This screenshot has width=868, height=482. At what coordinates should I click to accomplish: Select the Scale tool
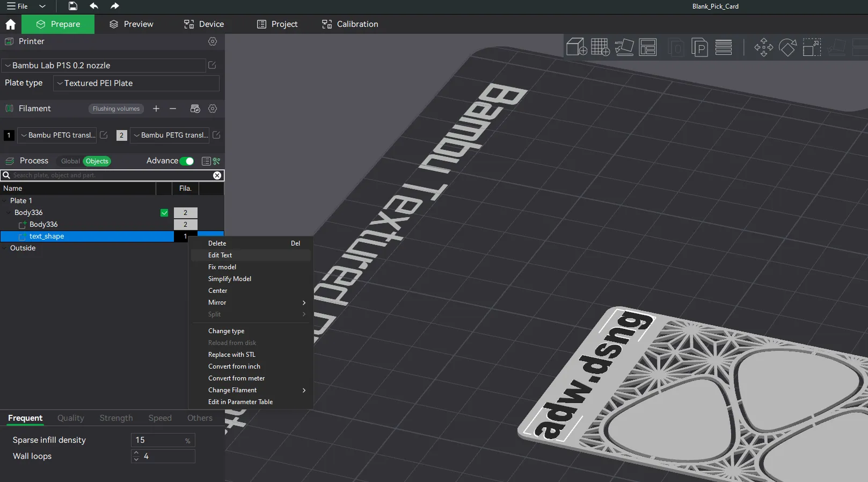coord(812,47)
